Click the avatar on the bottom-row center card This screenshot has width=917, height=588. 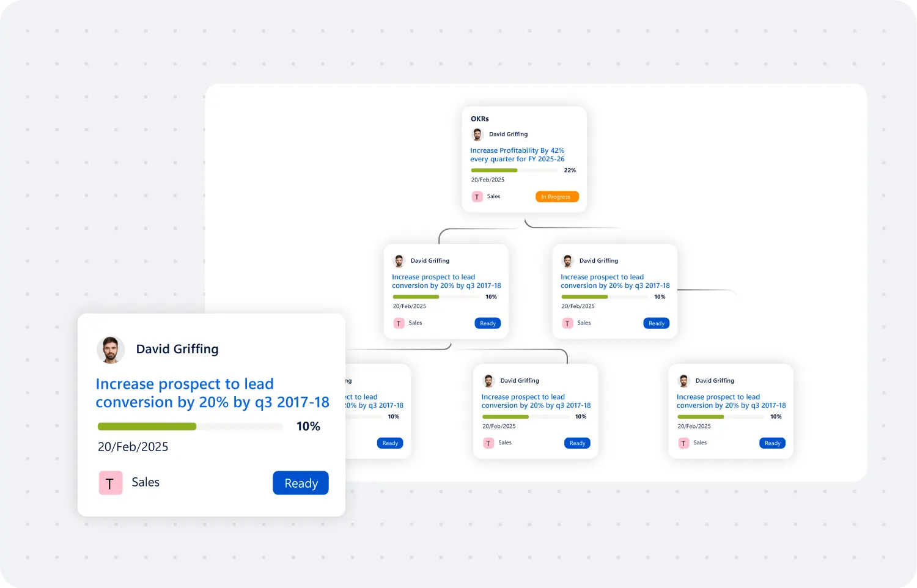point(488,381)
